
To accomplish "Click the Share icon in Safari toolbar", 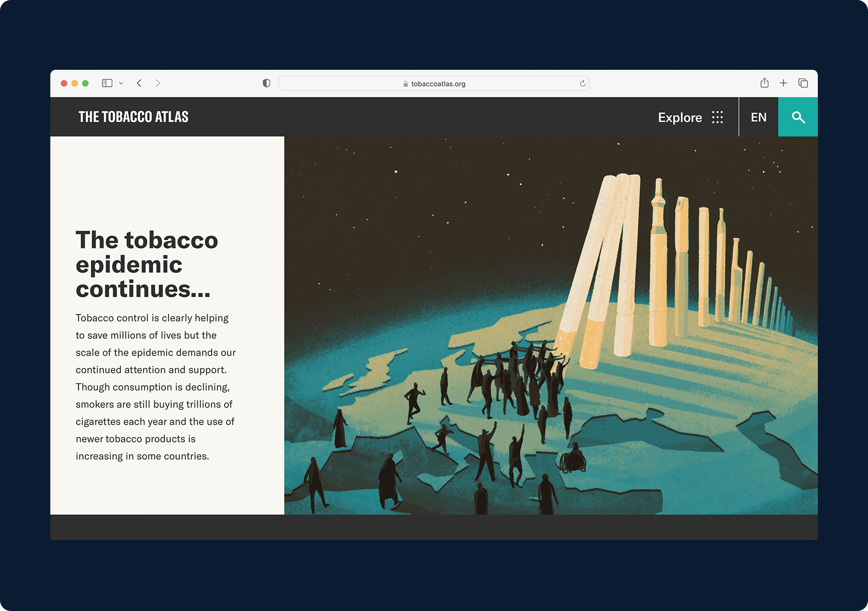I will (764, 83).
